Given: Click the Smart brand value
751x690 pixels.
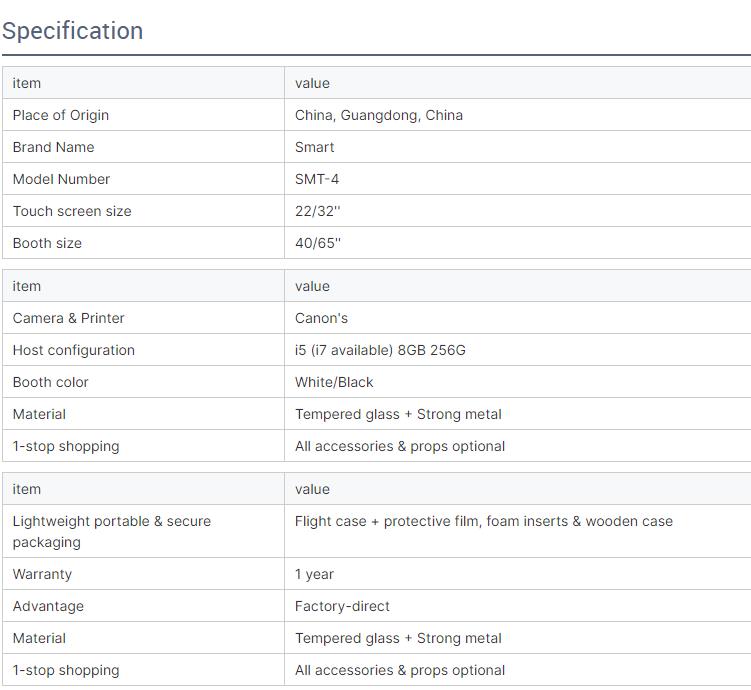Looking at the screenshot, I should [314, 147].
